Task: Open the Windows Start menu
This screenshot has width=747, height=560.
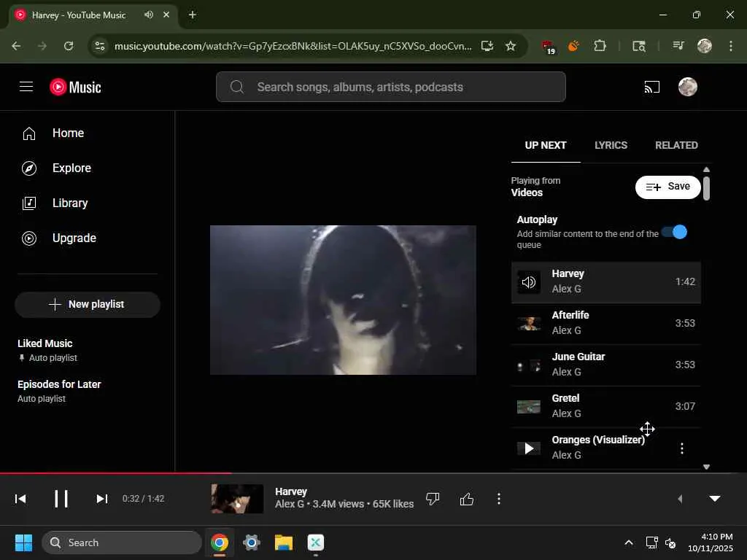Action: coord(23,542)
